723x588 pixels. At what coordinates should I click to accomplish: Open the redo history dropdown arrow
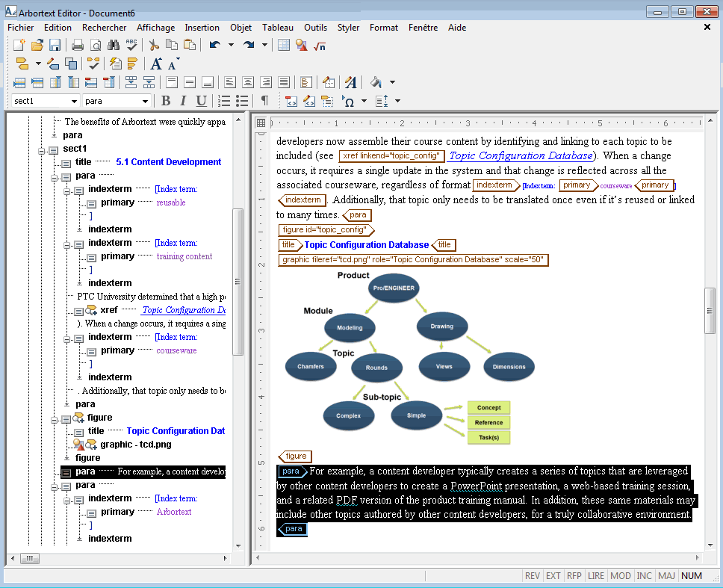[264, 45]
